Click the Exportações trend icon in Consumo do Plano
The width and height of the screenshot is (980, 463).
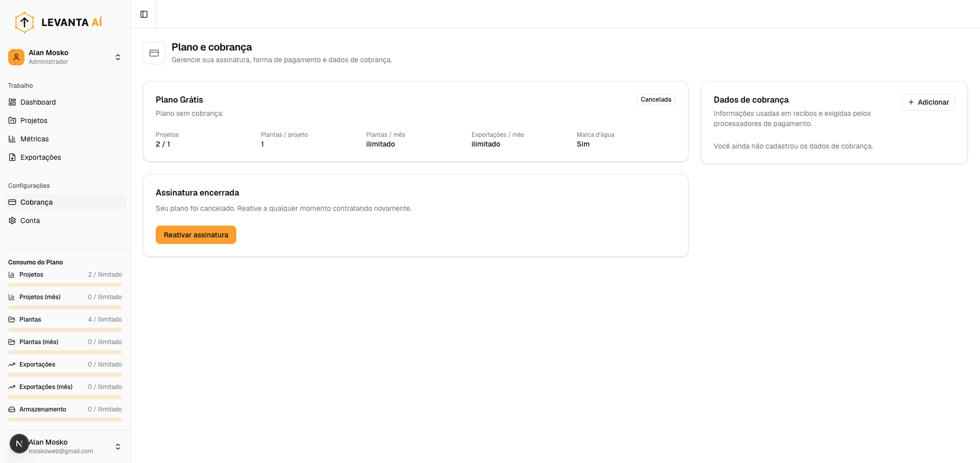tap(12, 364)
